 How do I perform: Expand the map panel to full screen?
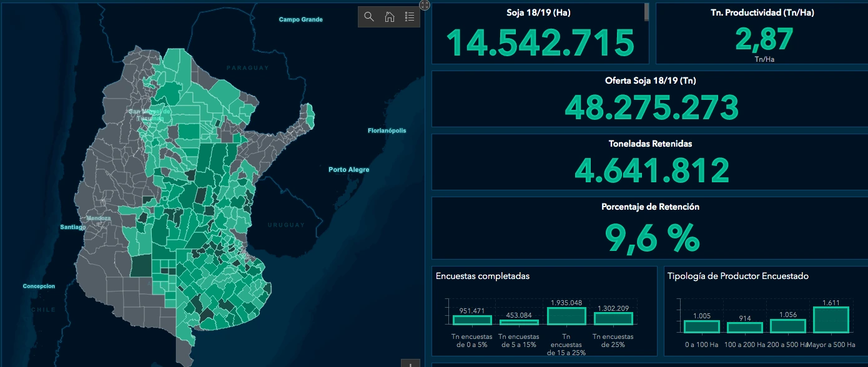click(x=425, y=5)
